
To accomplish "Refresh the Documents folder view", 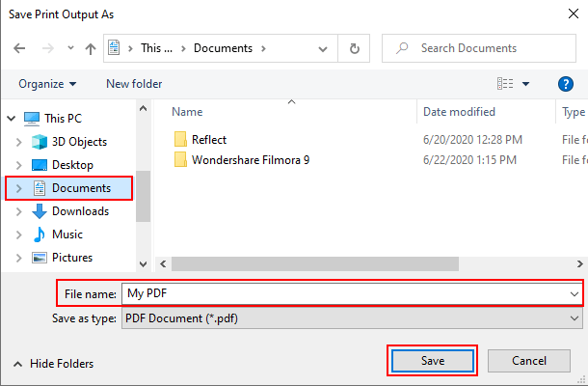I will (x=354, y=48).
